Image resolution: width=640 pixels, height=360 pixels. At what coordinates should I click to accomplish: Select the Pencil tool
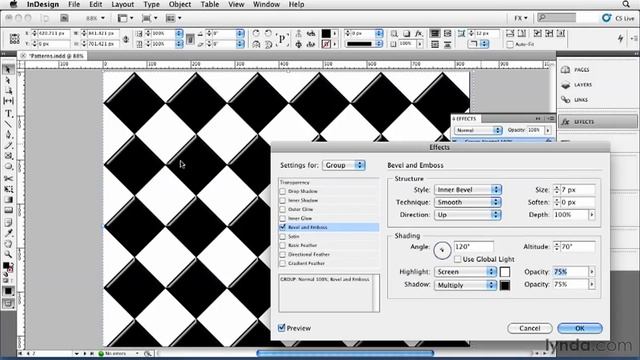tap(8, 145)
